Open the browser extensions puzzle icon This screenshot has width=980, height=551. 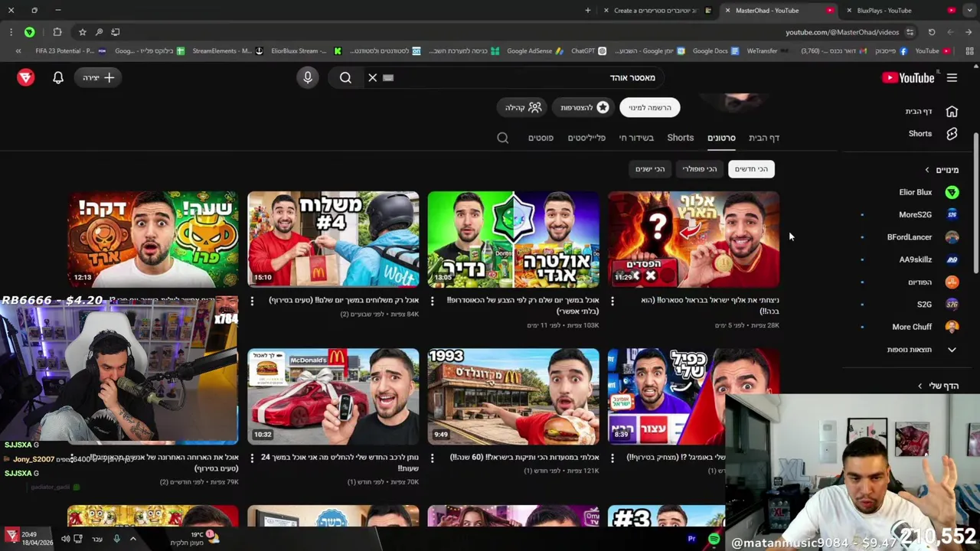coord(57,32)
